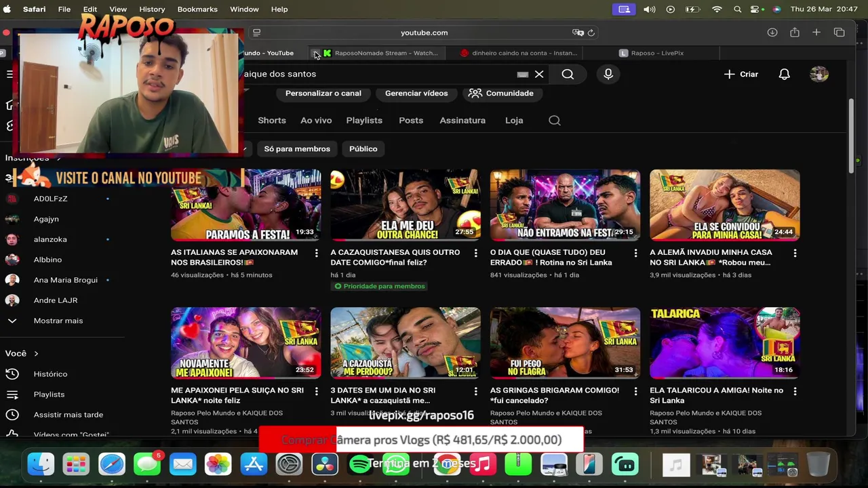Open Spotlight search in menu bar
The width and height of the screenshot is (868, 488).
737,9
